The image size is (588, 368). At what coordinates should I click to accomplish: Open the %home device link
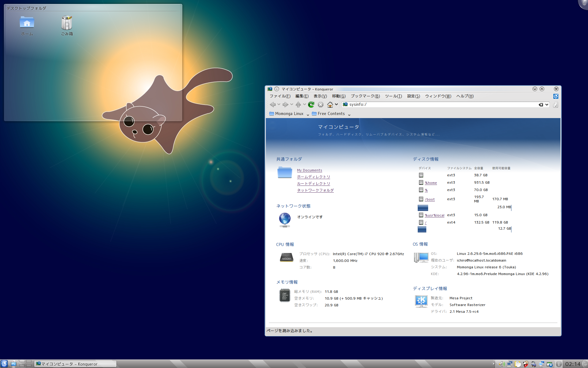pos(431,183)
